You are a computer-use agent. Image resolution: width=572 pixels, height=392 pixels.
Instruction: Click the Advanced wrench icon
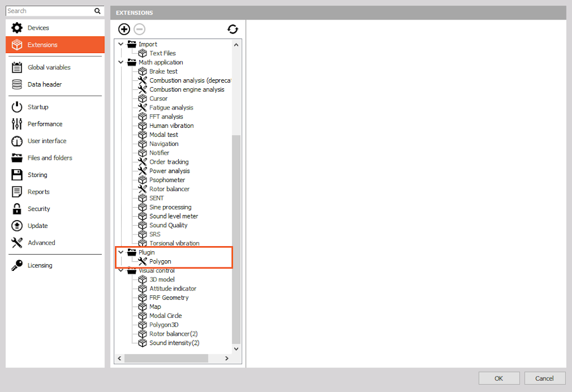[17, 242]
